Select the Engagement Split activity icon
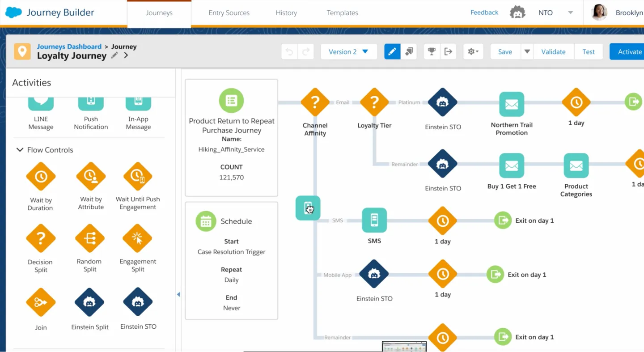Viewport: 644px width, 352px height. pos(137,238)
